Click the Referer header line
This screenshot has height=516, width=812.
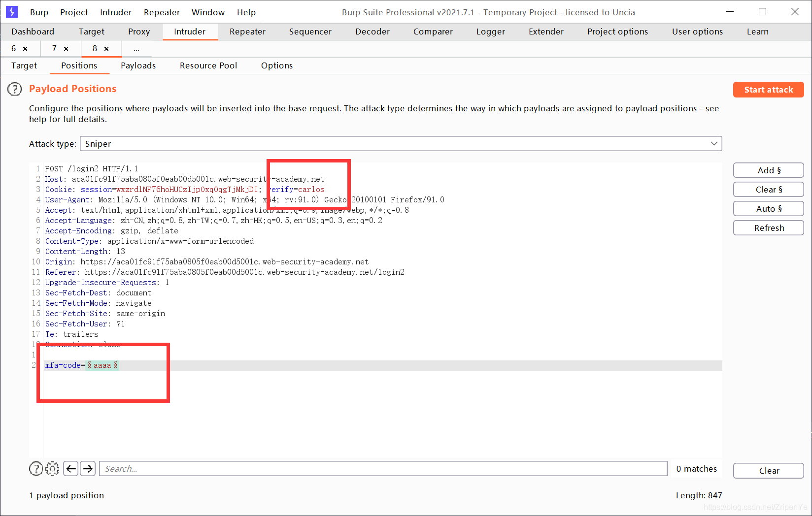225,272
